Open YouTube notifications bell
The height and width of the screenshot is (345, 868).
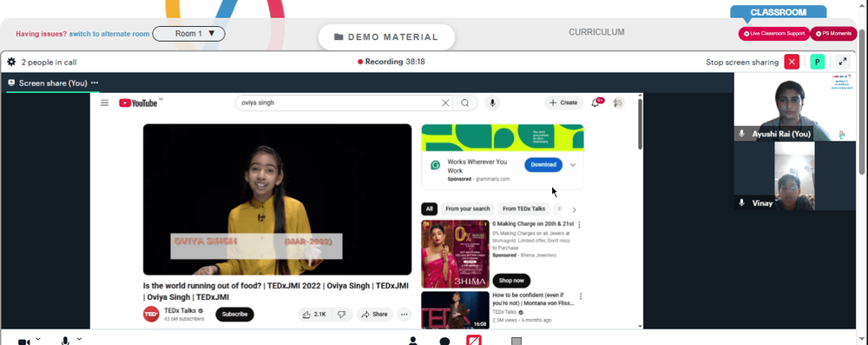pos(595,103)
